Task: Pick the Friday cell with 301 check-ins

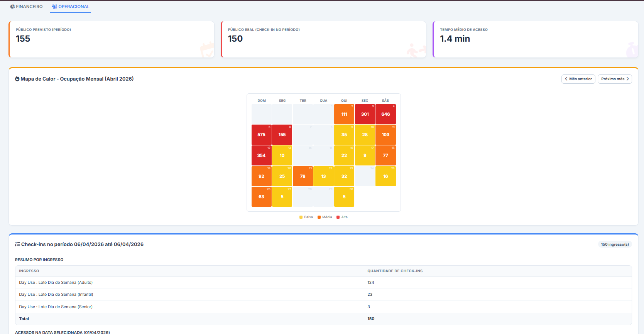Action: pos(365,114)
